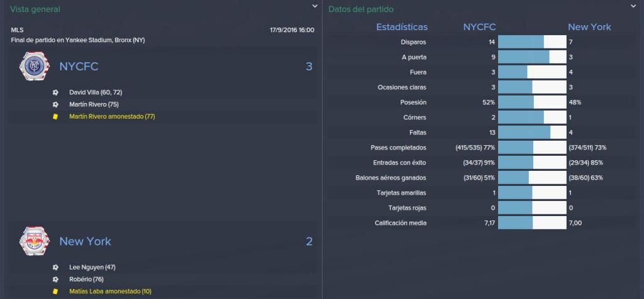Click the New York Red Bulls crest

tap(34, 241)
